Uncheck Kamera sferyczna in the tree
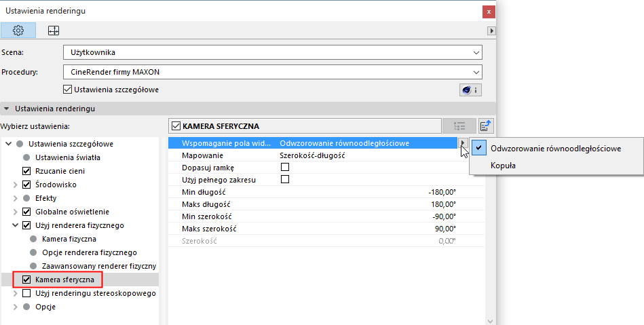Viewport: 644px width, 325px height. tap(26, 280)
